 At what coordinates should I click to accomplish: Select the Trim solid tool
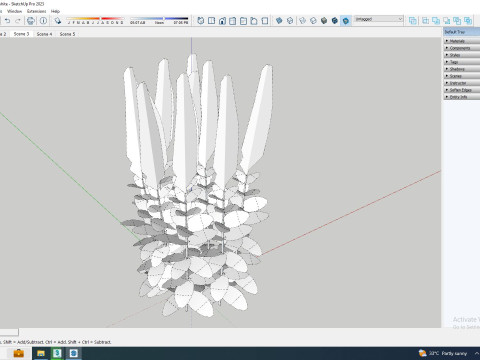(x=457, y=21)
